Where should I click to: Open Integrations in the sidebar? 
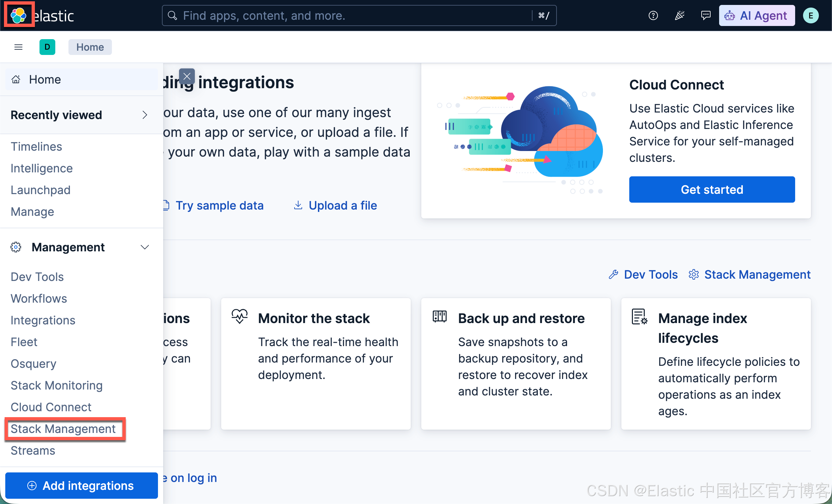pyautogui.click(x=43, y=320)
